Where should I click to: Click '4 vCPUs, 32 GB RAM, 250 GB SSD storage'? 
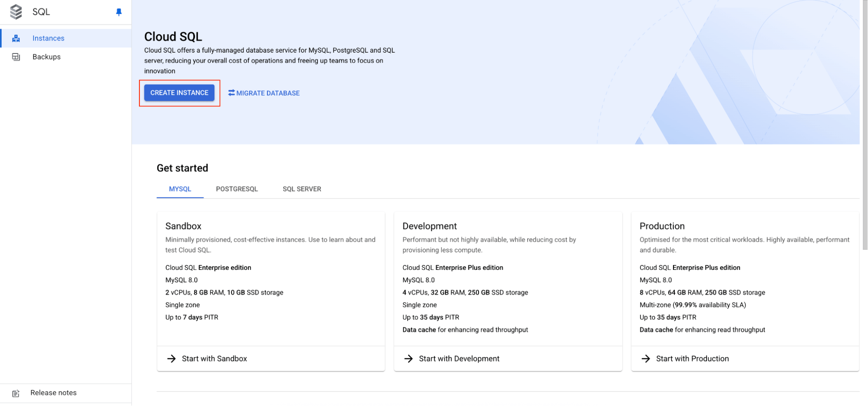pos(465,293)
